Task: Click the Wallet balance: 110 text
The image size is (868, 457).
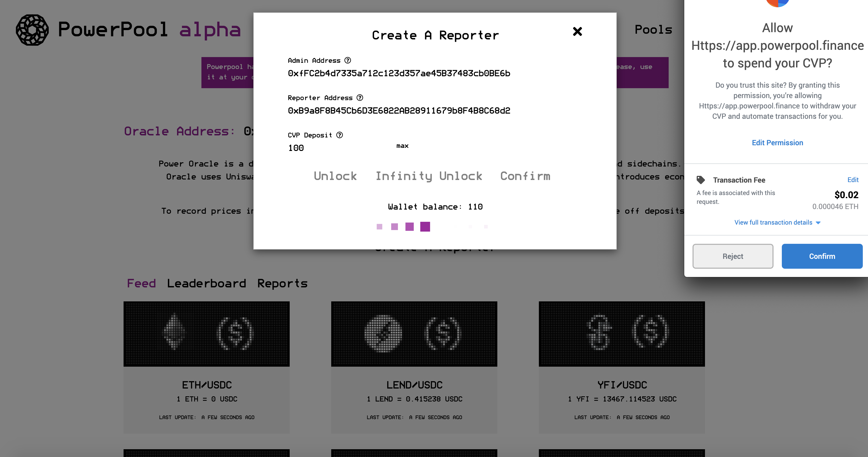Action: click(x=435, y=207)
